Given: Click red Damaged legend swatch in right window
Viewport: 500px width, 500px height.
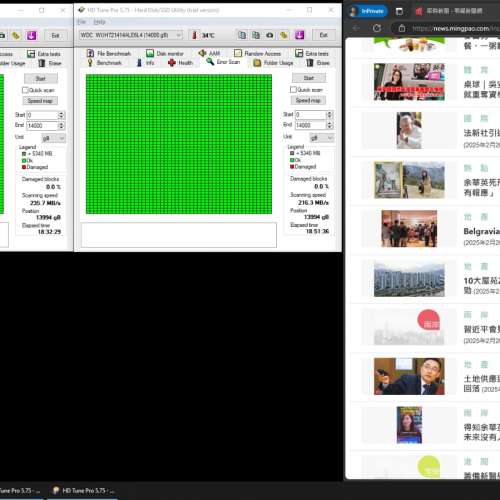Looking at the screenshot, I should coord(292,167).
